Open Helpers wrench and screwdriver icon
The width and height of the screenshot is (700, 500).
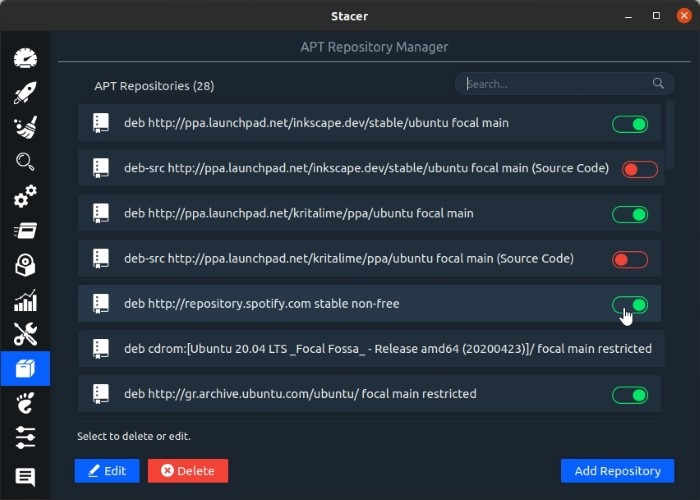(x=25, y=334)
